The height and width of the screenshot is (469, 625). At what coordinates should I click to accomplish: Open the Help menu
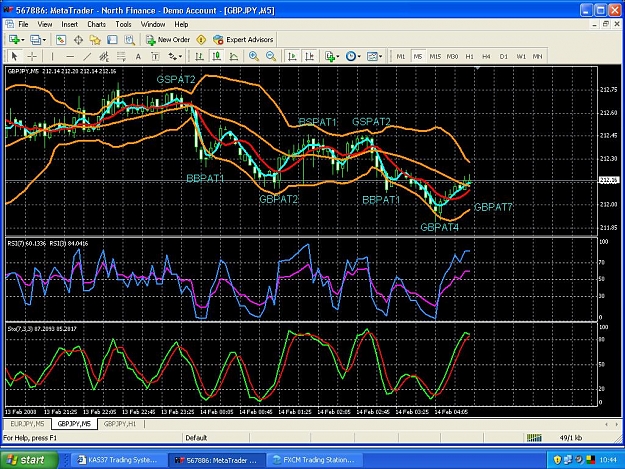pyautogui.click(x=181, y=24)
